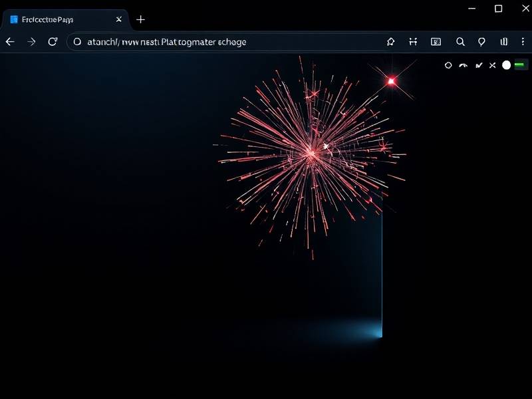Viewport: 532px width, 399px height.
Task: Click the checkmark icon on page overlay
Action: (x=478, y=65)
